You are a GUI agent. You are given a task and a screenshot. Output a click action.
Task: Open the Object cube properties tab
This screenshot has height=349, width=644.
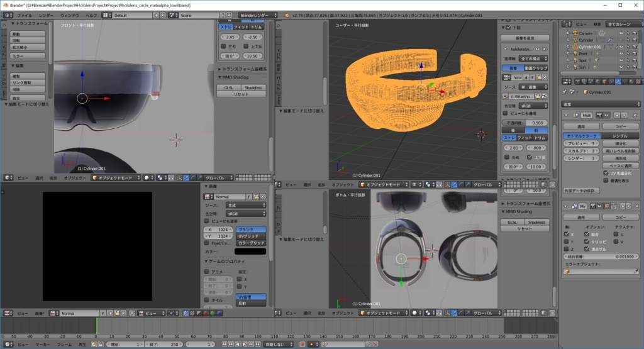(x=604, y=82)
